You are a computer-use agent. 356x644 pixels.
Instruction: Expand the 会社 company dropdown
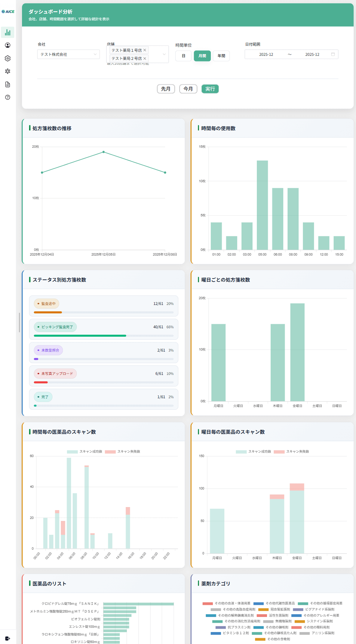click(x=69, y=54)
